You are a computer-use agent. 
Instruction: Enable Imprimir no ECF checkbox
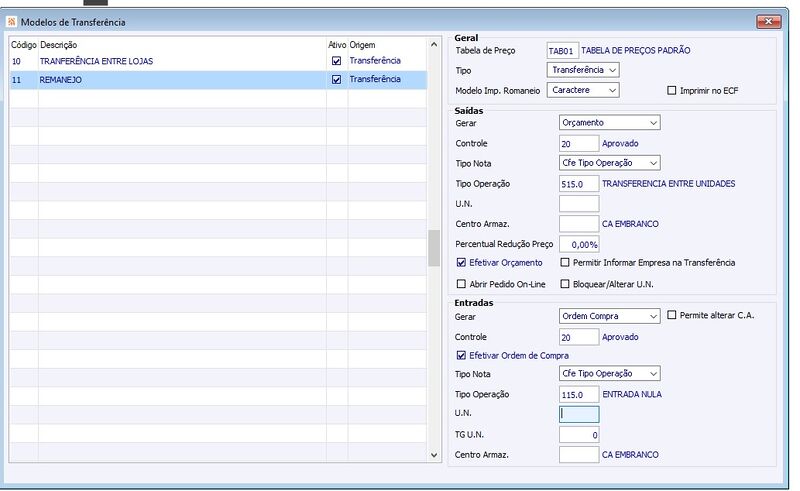[672, 90]
